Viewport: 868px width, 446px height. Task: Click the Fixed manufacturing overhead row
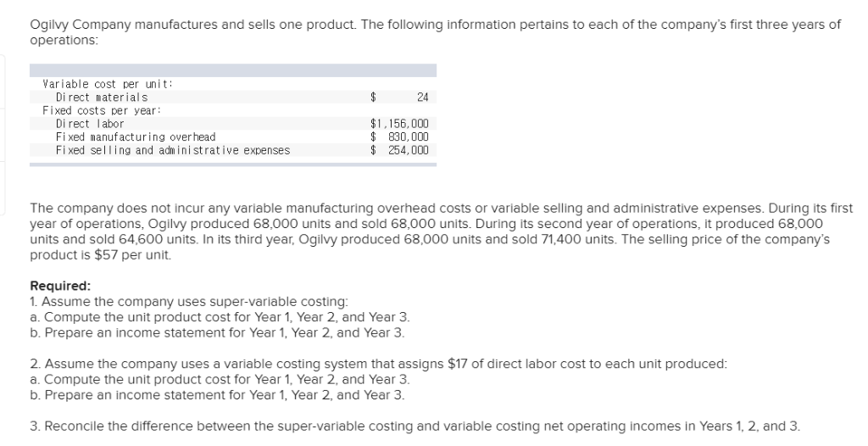(233, 137)
